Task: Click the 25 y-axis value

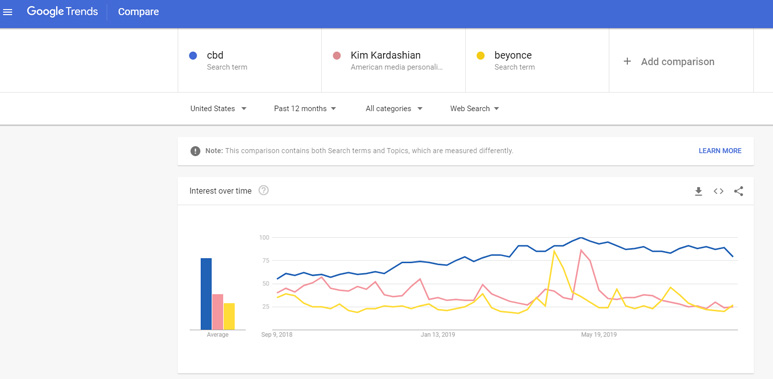Action: (x=266, y=307)
